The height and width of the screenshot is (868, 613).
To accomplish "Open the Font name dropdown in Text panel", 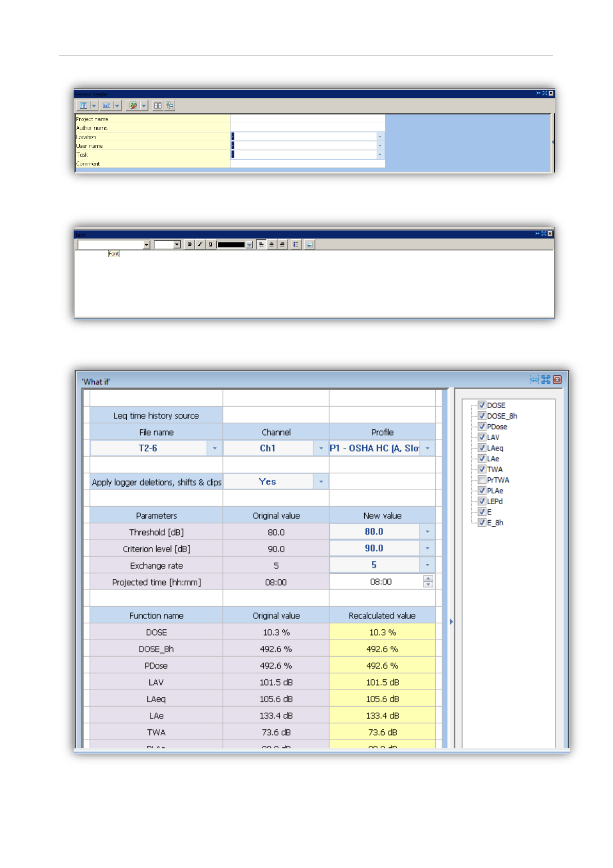I will pos(146,244).
